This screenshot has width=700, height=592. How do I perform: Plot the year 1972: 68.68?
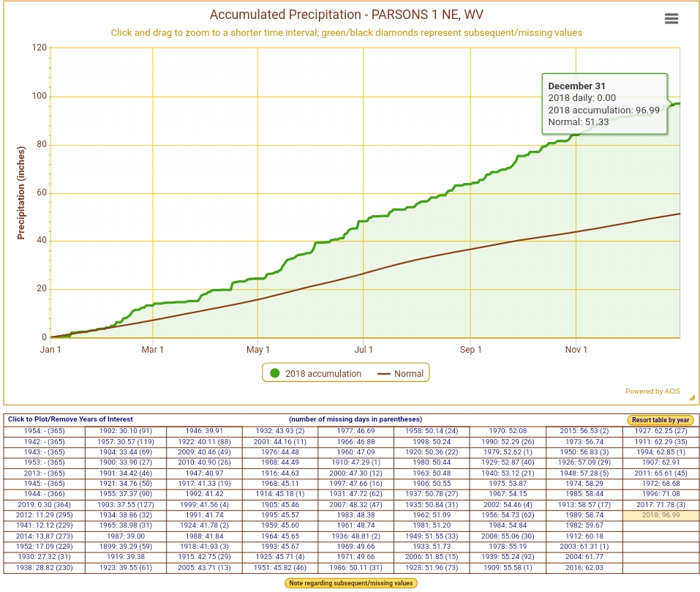tap(661, 484)
